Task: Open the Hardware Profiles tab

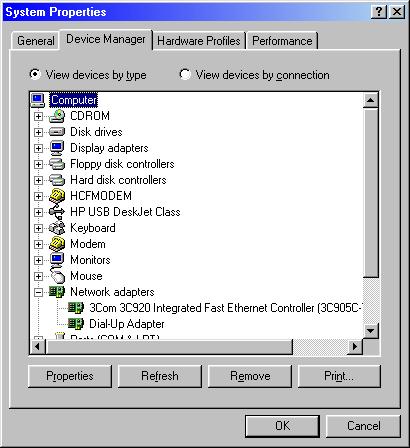Action: (199, 41)
